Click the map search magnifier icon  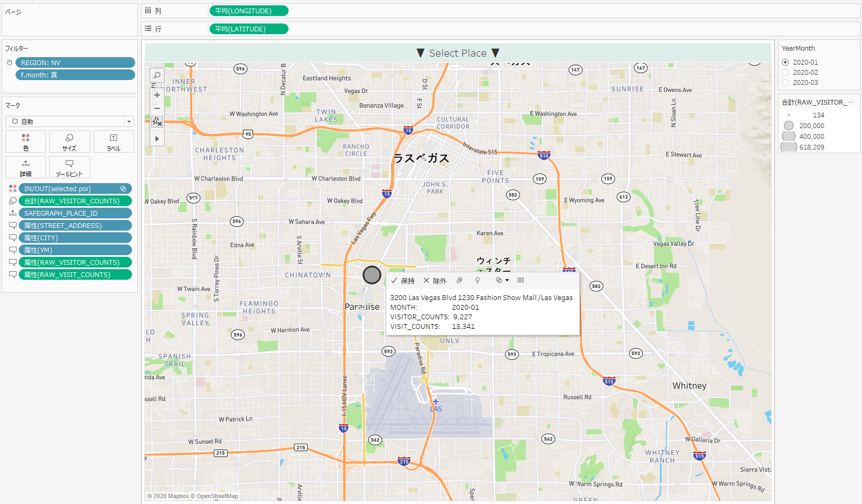pyautogui.click(x=157, y=75)
